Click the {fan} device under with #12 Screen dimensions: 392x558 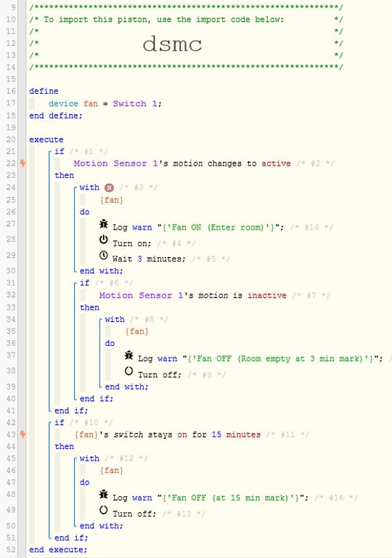tap(112, 471)
